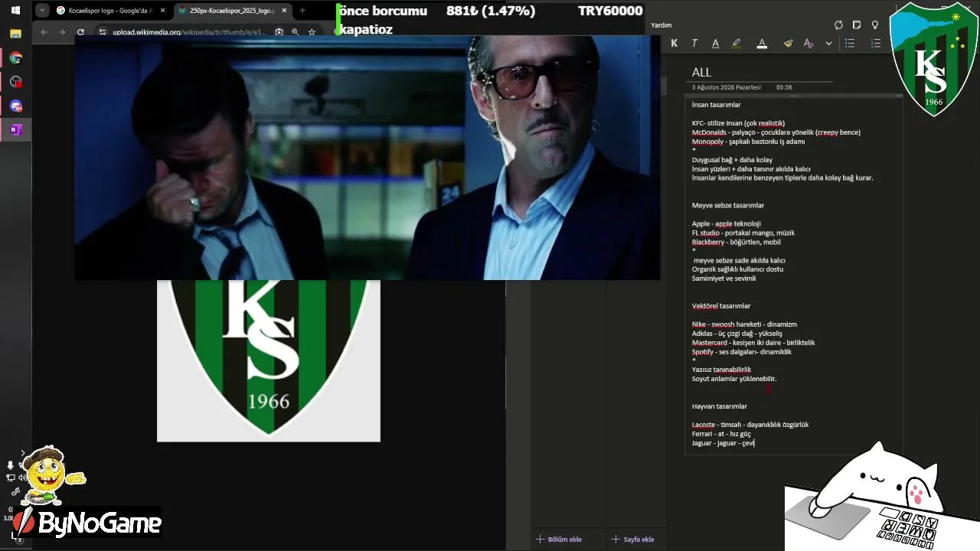Clear all formatting in OneNote
This screenshot has width=980, height=551.
tap(808, 44)
